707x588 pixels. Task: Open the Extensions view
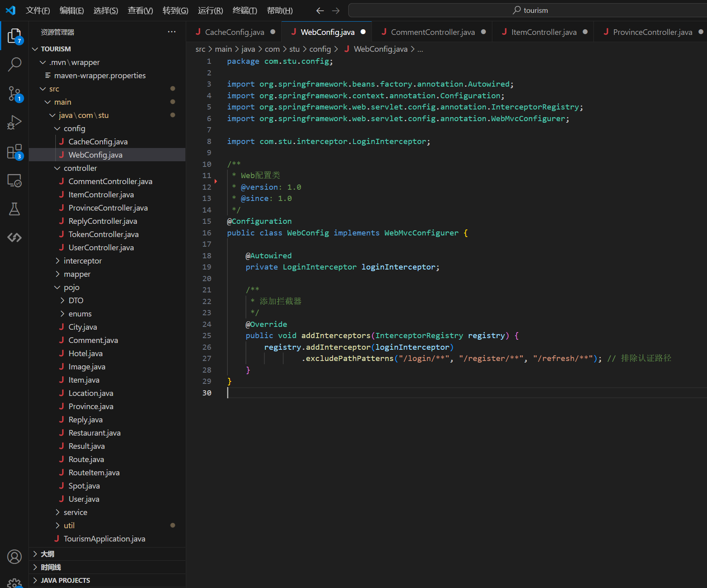[14, 152]
